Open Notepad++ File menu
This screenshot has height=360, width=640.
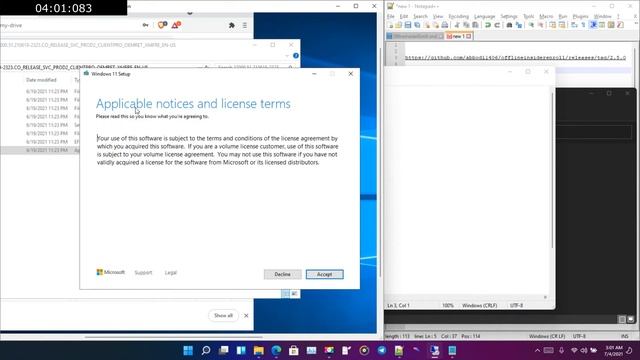(x=391, y=16)
